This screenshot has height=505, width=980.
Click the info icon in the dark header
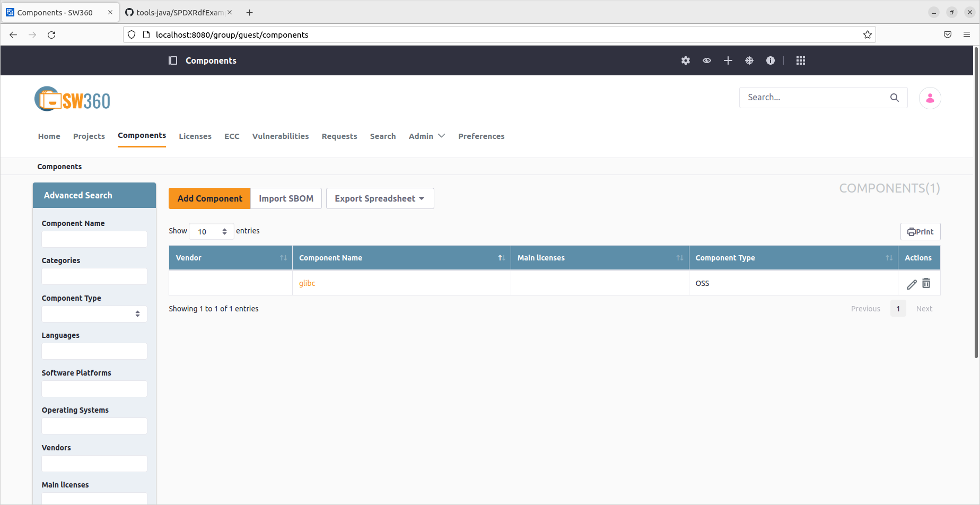[770, 60]
